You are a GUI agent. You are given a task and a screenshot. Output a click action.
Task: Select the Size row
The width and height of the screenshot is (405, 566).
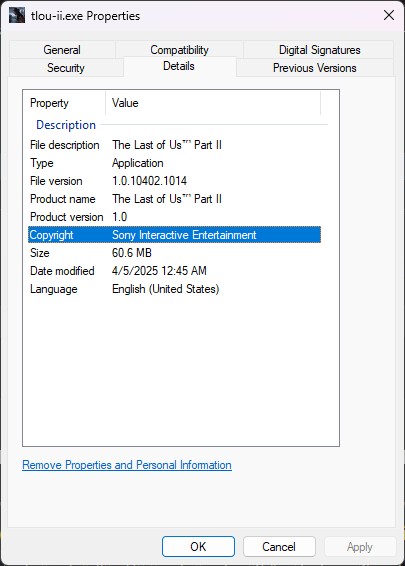tap(174, 253)
